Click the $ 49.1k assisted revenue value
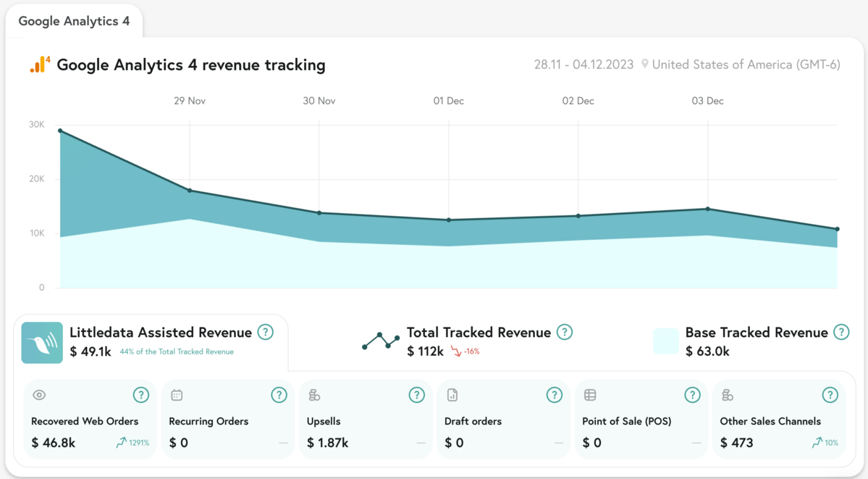This screenshot has height=479, width=868. (90, 351)
